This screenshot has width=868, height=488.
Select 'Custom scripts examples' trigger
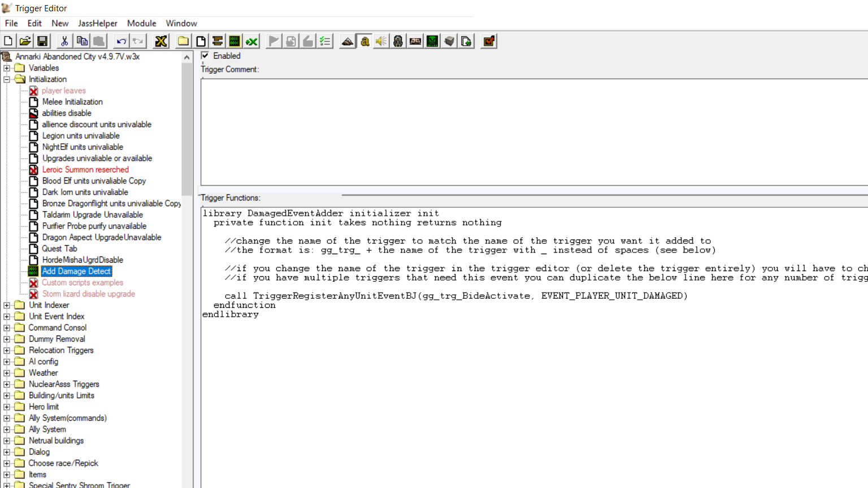tap(83, 282)
